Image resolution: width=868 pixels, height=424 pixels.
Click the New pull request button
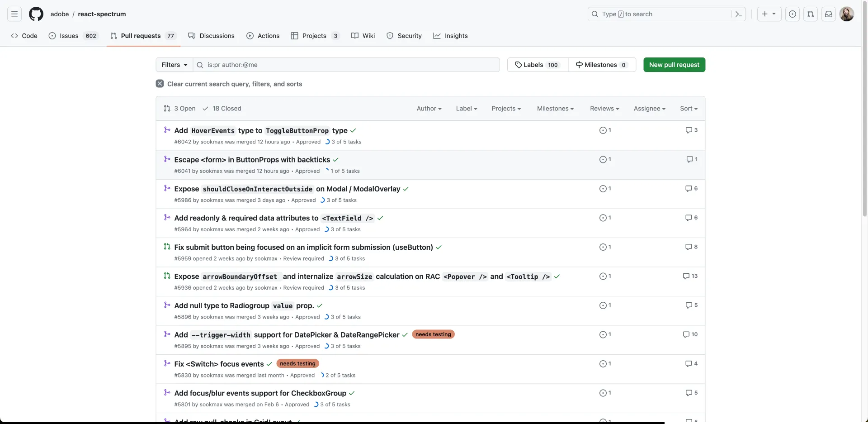(x=674, y=65)
